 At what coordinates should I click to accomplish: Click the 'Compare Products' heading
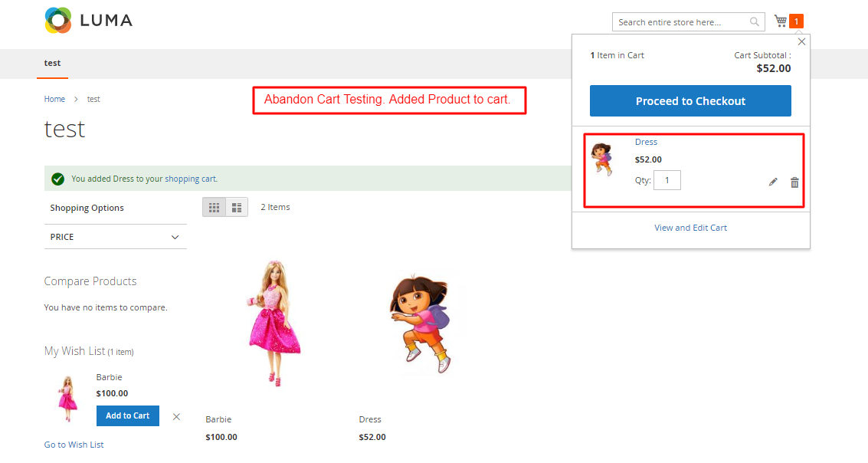click(x=90, y=281)
